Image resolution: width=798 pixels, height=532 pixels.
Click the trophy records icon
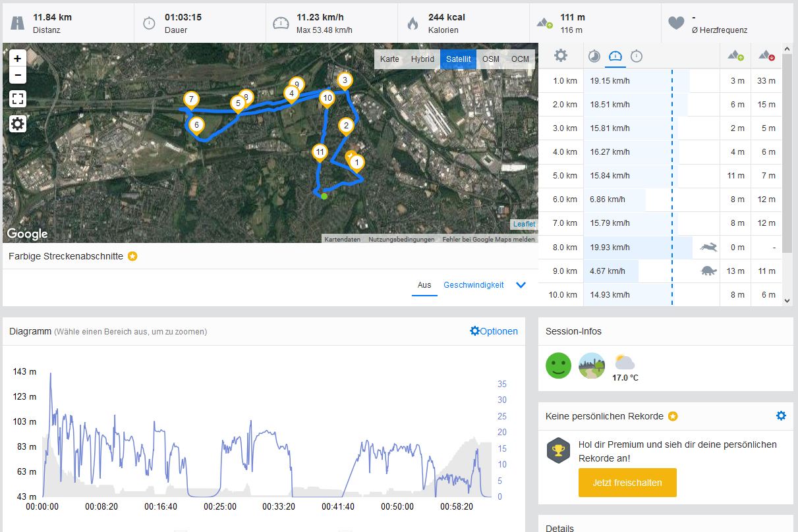(558, 450)
